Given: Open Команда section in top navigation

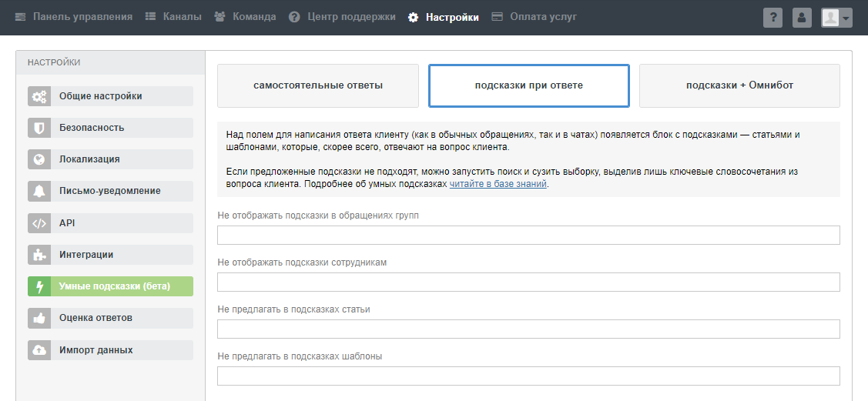Looking at the screenshot, I should 245,17.
